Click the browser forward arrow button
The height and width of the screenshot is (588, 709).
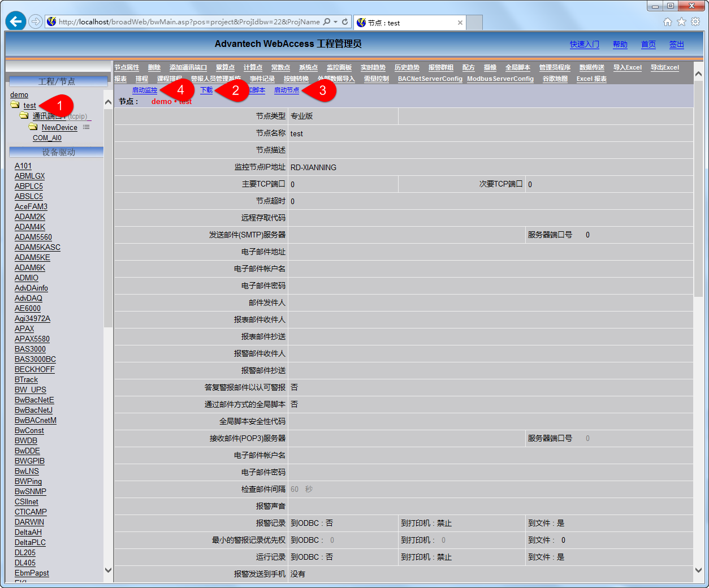point(36,21)
